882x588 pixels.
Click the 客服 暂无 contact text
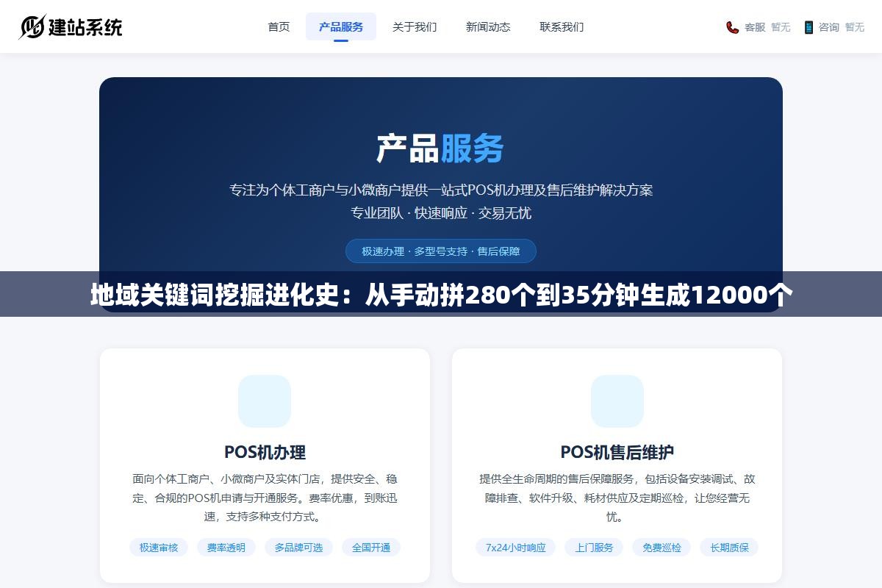click(x=767, y=27)
